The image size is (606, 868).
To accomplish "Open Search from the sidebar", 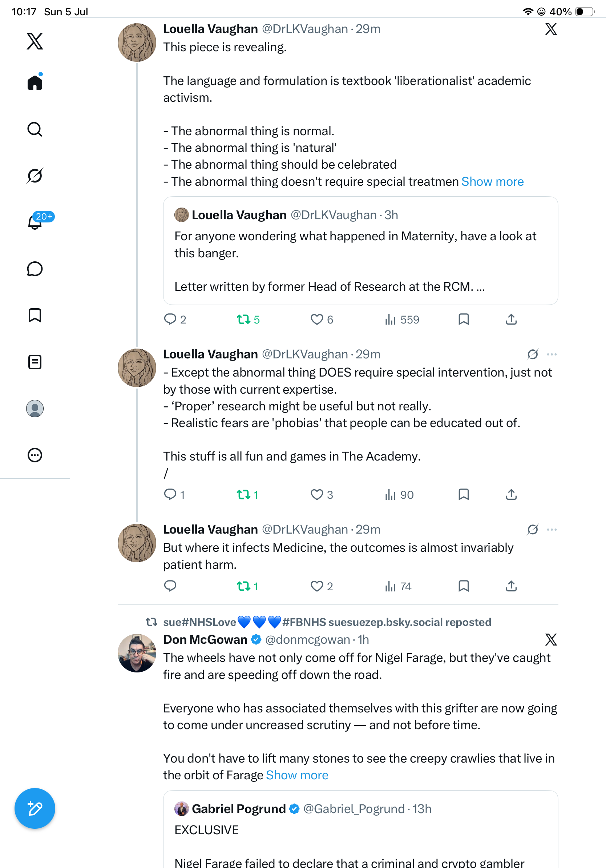I will click(x=35, y=129).
